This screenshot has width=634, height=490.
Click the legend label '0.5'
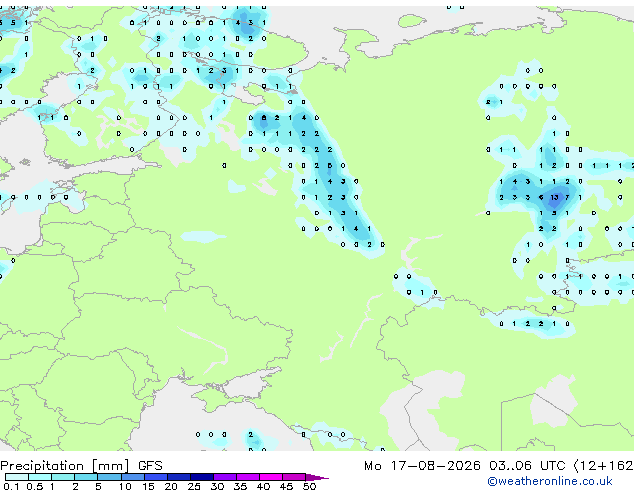[34, 486]
